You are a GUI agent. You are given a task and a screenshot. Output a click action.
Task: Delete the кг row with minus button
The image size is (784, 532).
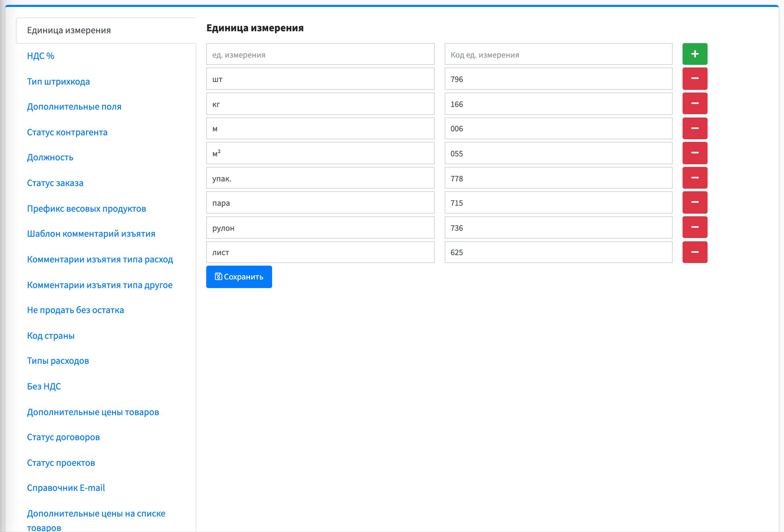point(695,103)
